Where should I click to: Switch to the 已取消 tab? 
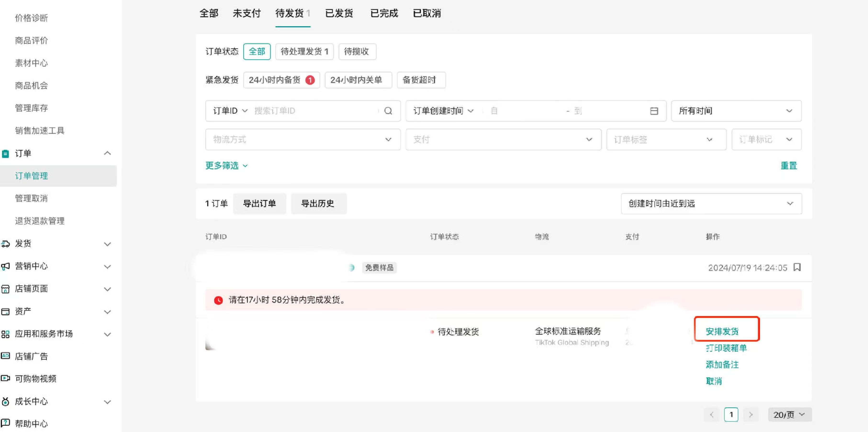pos(427,13)
